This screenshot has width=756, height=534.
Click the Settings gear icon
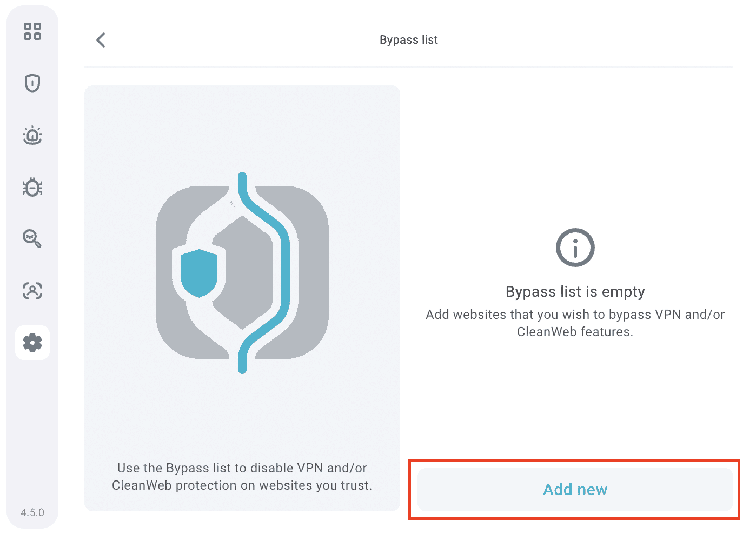[32, 343]
